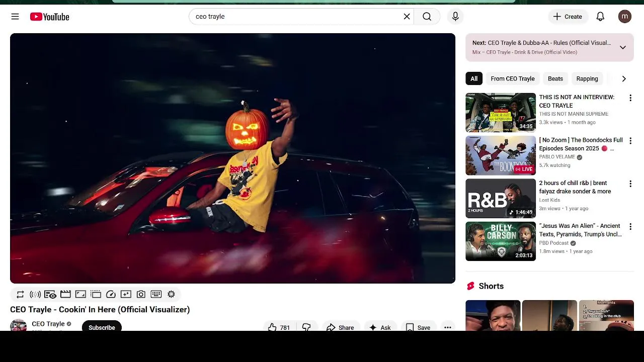Toggle the dashed-frame pop-up player icon

(96, 294)
